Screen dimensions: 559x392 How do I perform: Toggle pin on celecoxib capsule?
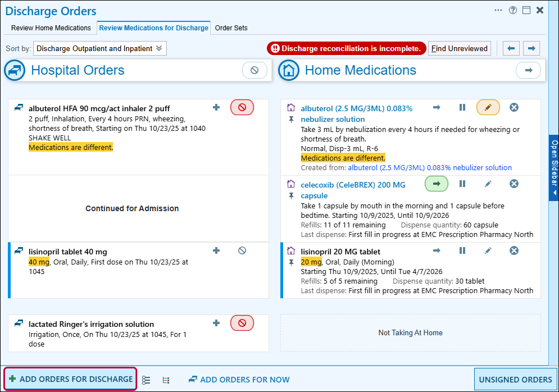pyautogui.click(x=291, y=196)
